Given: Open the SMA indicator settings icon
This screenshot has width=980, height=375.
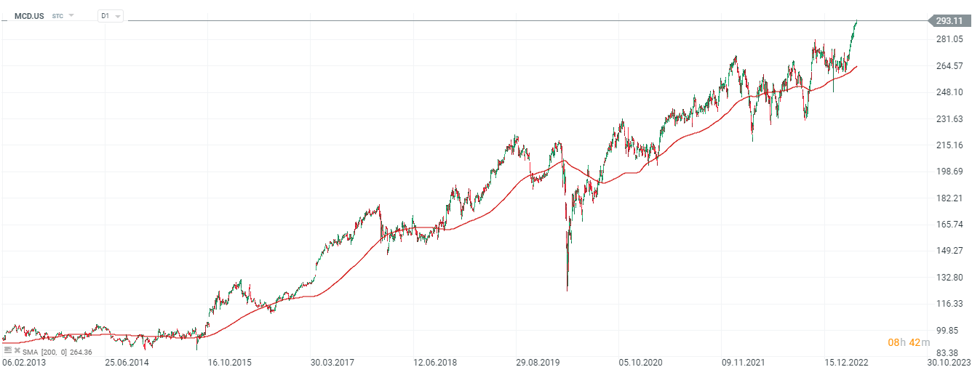Looking at the screenshot, I should click(x=8, y=350).
